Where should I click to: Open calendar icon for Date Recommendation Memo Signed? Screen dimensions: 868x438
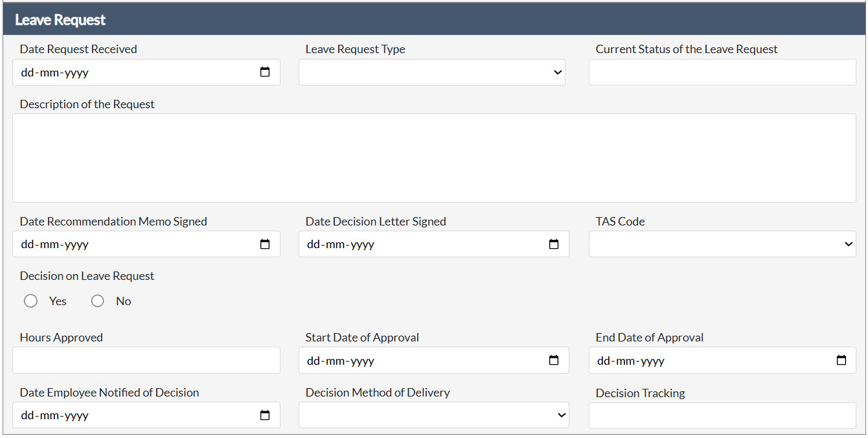pyautogui.click(x=265, y=244)
